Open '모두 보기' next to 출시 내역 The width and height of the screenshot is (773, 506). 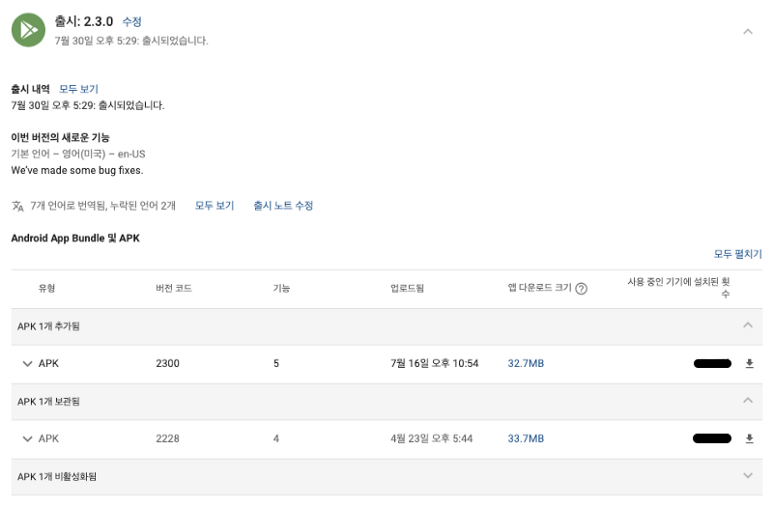point(78,89)
